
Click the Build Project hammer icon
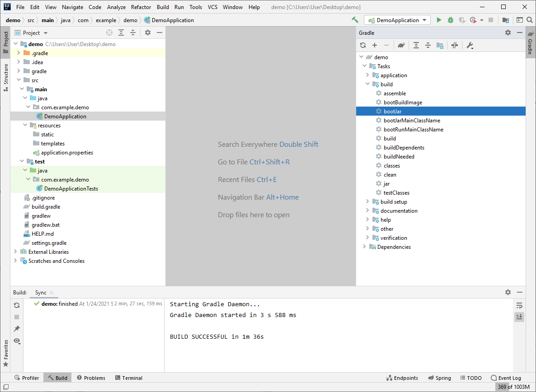click(355, 20)
